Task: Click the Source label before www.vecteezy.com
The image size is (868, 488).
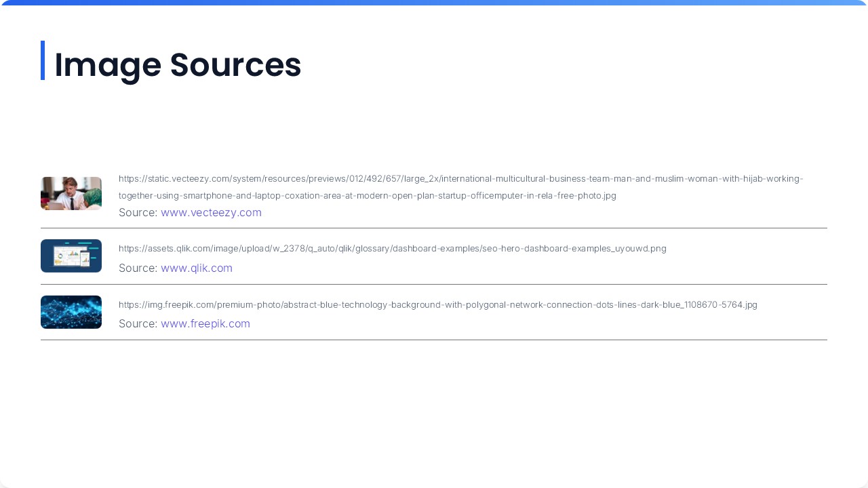Action: [x=138, y=212]
